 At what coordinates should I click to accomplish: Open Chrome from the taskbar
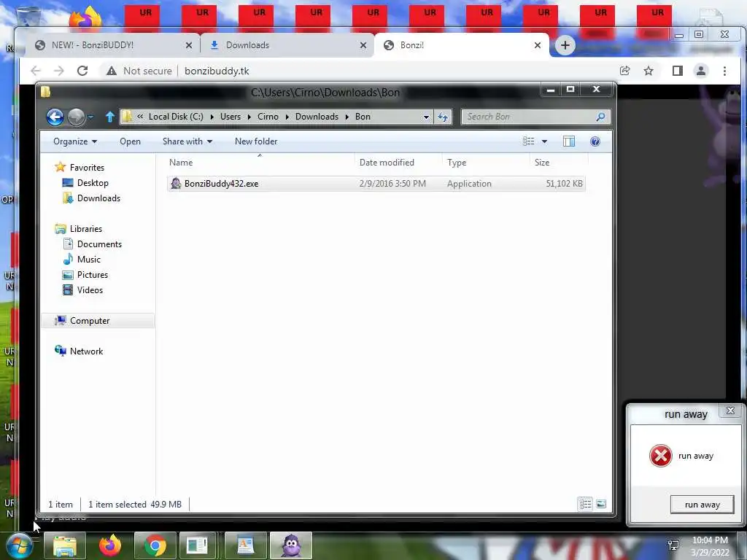[155, 545]
